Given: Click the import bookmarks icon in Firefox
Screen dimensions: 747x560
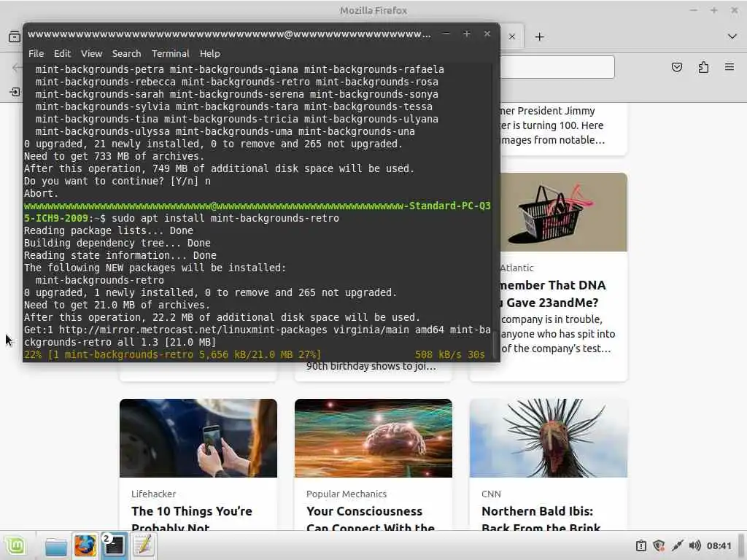Looking at the screenshot, I should pyautogui.click(x=15, y=91).
